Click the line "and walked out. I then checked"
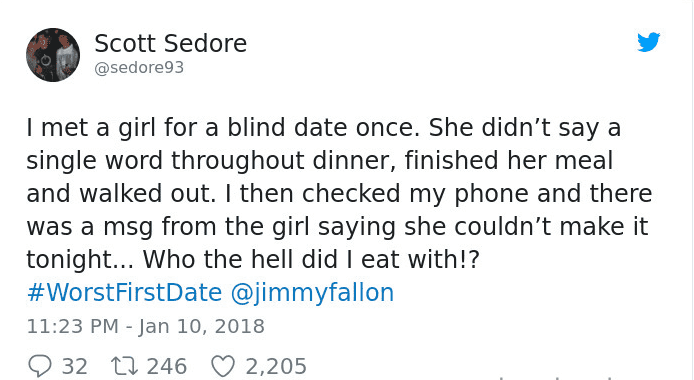The image size is (694, 380). point(339,193)
